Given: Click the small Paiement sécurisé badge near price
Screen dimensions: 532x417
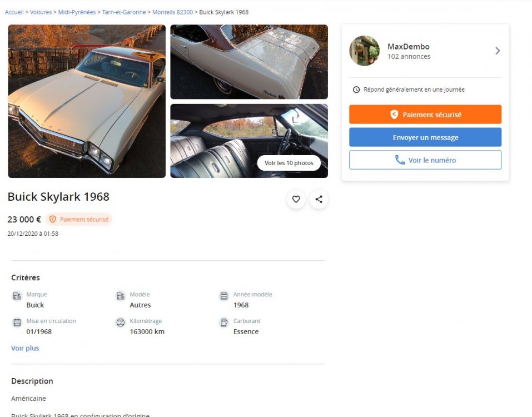Looking at the screenshot, I should [x=79, y=219].
